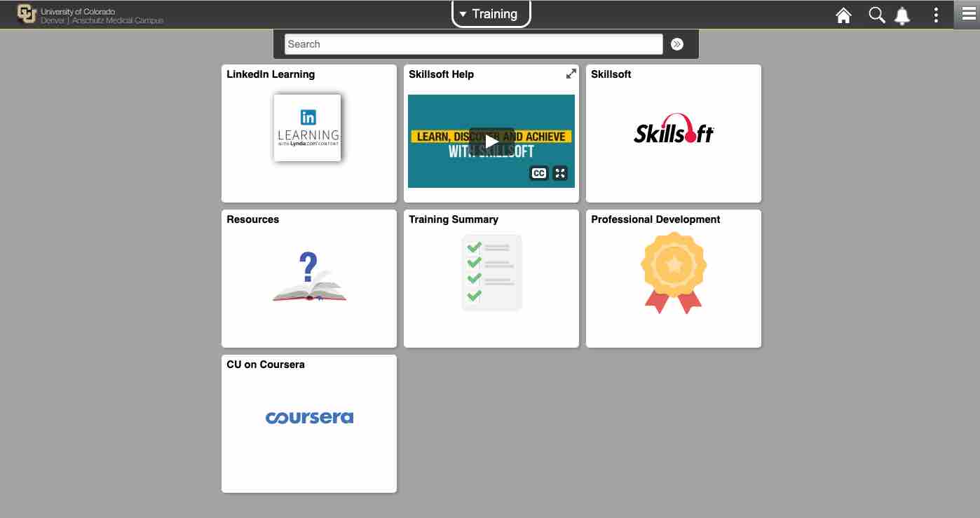Click the Coursera logo
The height and width of the screenshot is (518, 980).
(x=309, y=416)
